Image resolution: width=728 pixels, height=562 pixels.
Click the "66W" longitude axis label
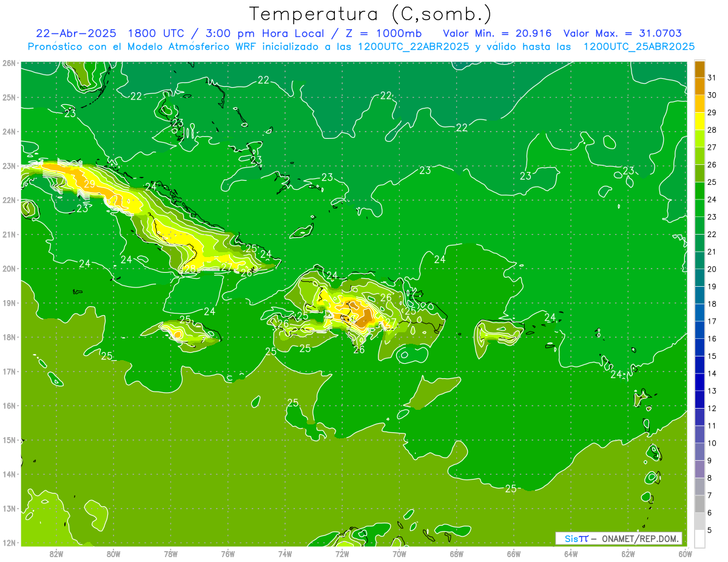point(514,553)
